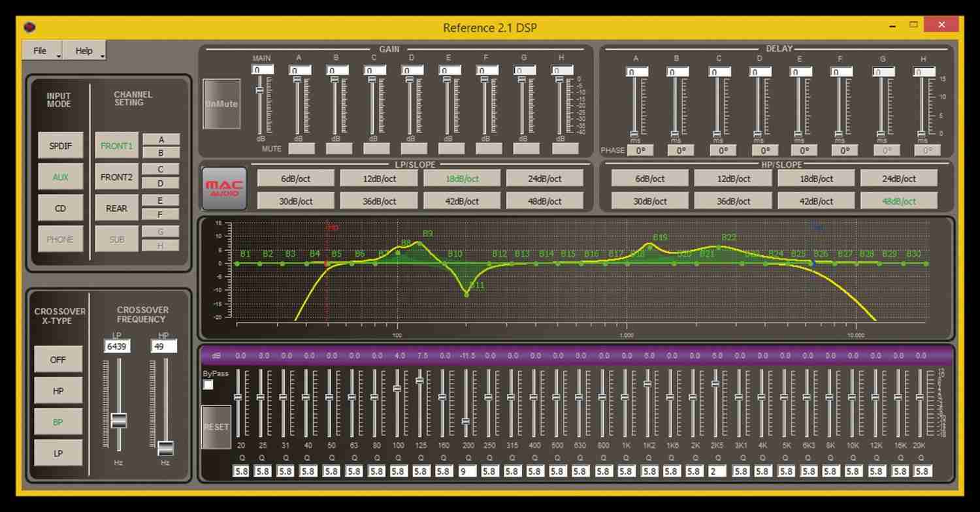Viewport: 980px width, 512px height.
Task: Select LP slope 24dB/oct
Action: click(x=545, y=178)
